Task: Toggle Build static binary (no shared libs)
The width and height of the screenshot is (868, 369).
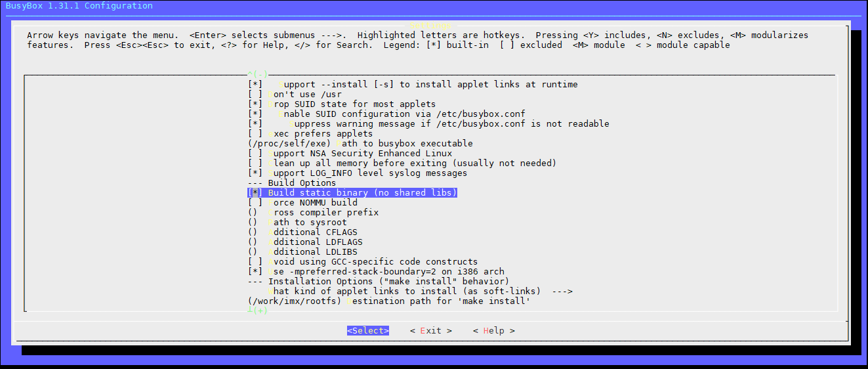Action: click(x=352, y=193)
